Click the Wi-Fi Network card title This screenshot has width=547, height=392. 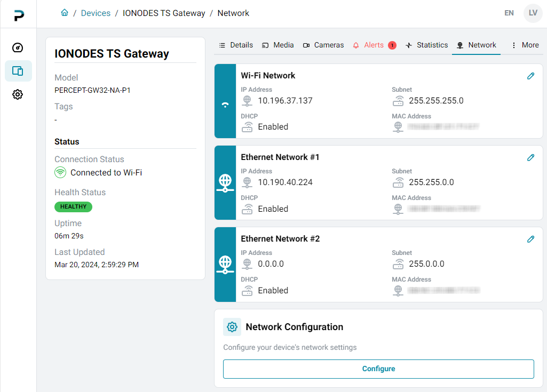point(268,76)
